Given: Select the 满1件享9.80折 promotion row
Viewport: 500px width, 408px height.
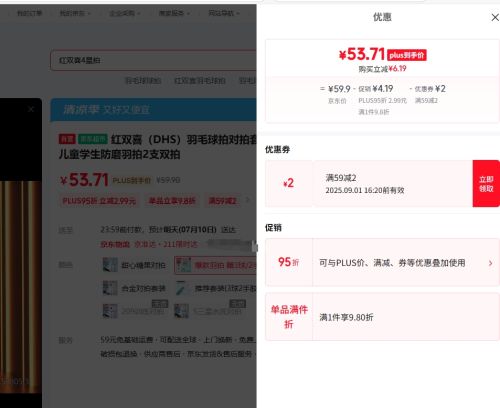Looking at the screenshot, I should point(382,317).
